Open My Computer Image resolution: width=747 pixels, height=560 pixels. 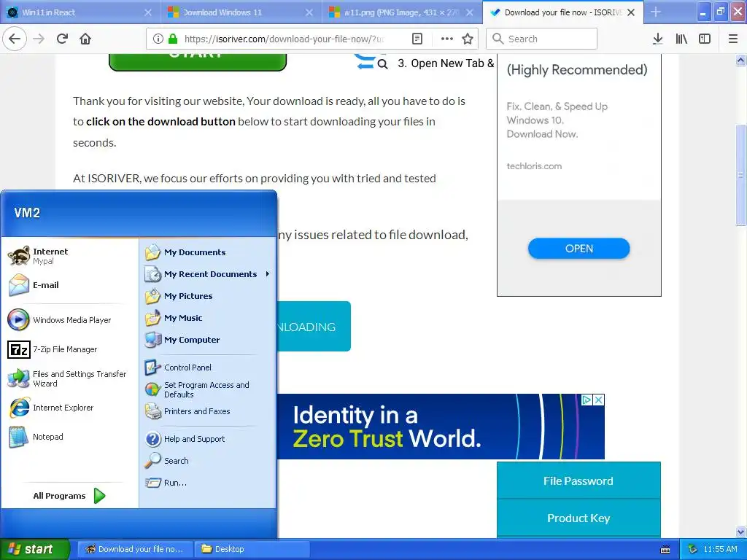click(x=208, y=340)
